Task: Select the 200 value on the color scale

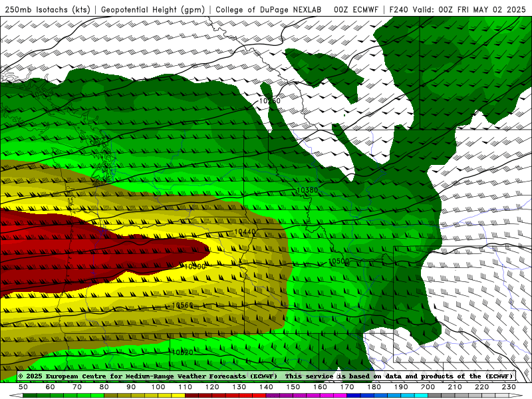Action: click(428, 387)
